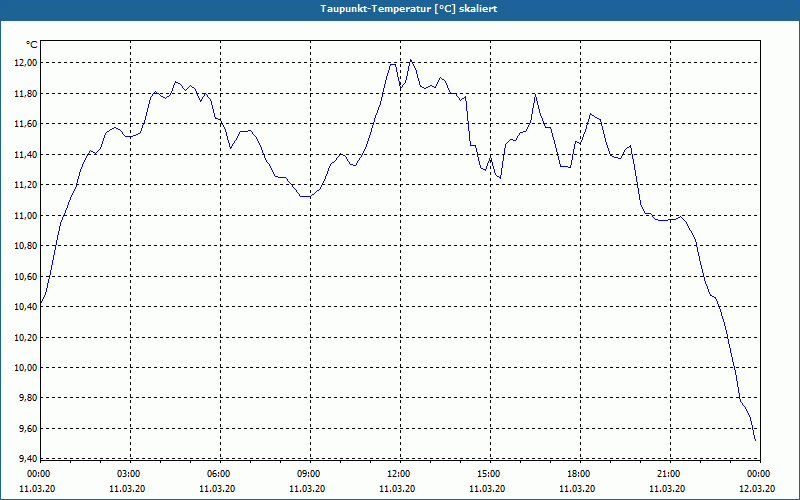Click the 11,20 y-axis label

tap(27, 185)
